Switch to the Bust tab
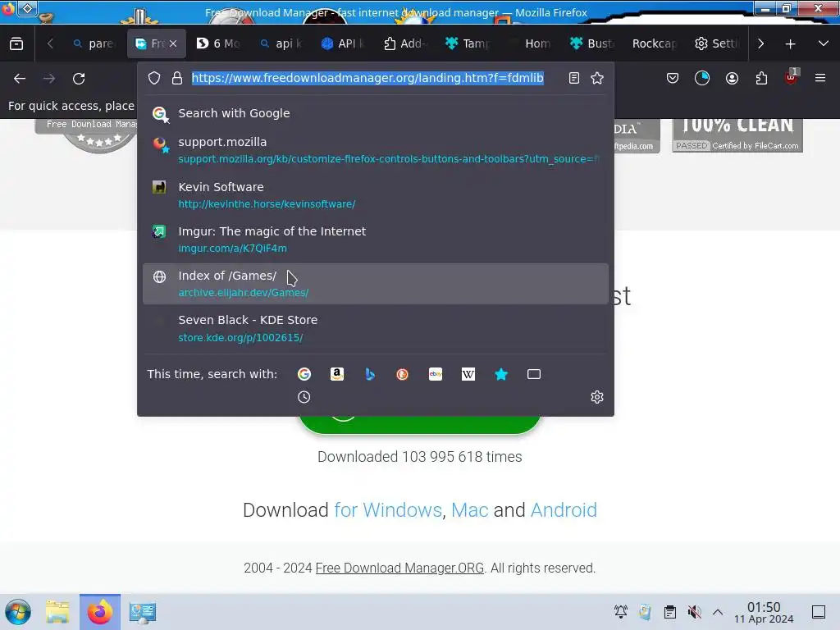 [592, 43]
